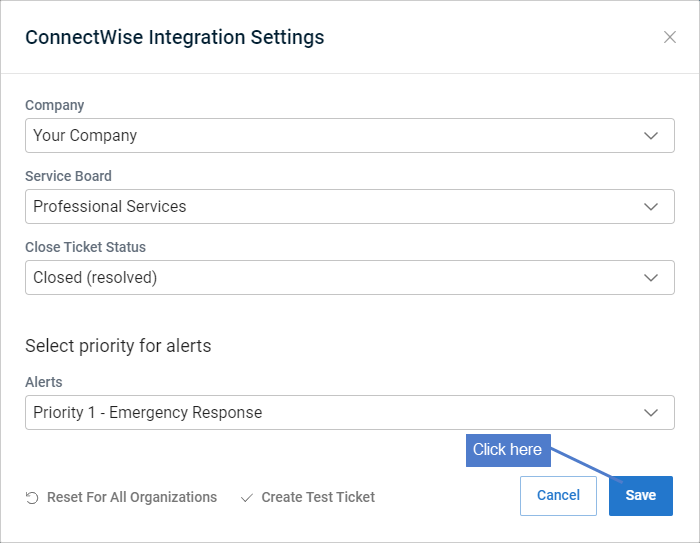Click the Service Board field label
Viewport: 700px width, 543px height.
tap(68, 176)
